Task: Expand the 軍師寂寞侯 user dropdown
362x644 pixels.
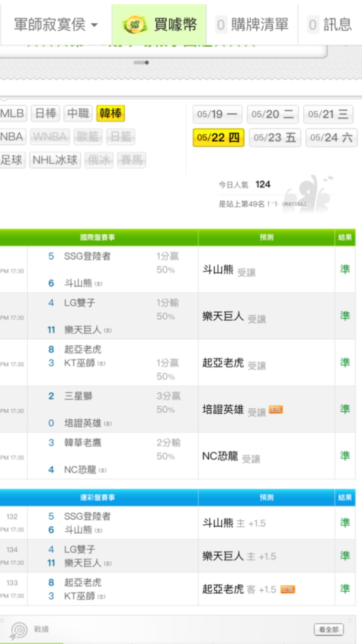Action: pos(56,25)
